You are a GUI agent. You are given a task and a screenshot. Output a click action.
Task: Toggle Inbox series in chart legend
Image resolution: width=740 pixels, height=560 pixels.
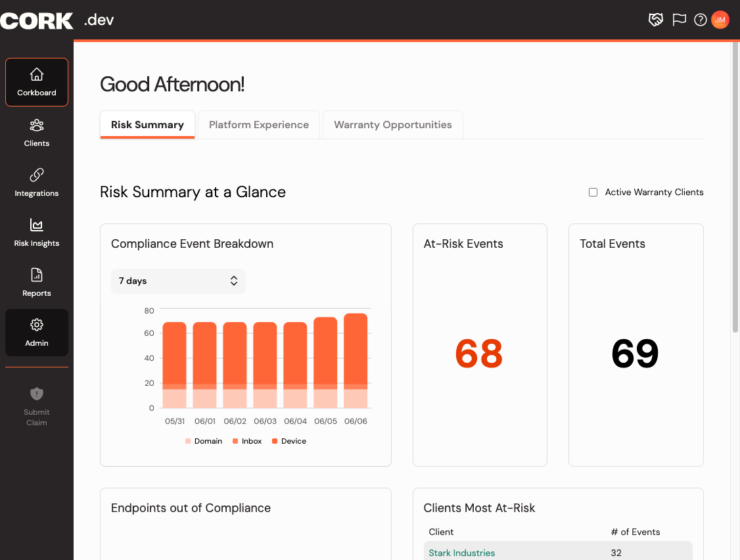pos(247,441)
